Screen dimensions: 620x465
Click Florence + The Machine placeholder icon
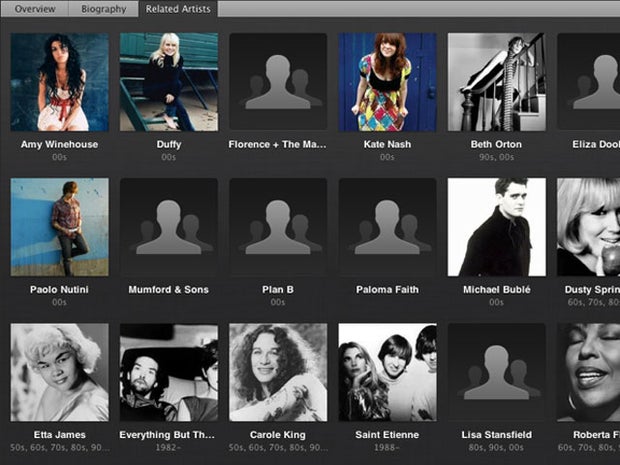pyautogui.click(x=278, y=82)
